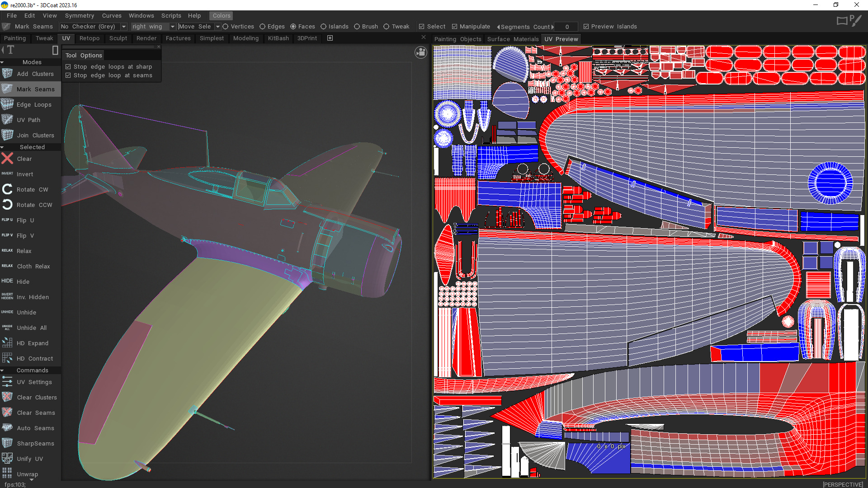Image resolution: width=868 pixels, height=488 pixels.
Task: Collapse the Modes section
Action: (2, 62)
